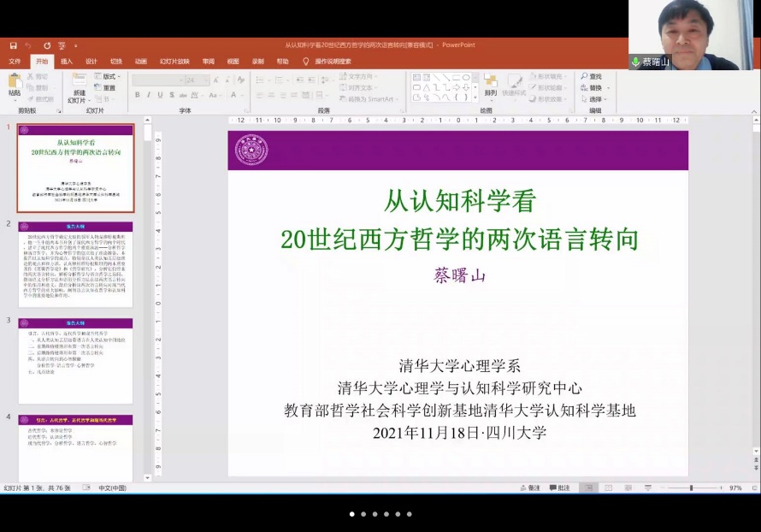Click the lightbulb search (操作说明搜索) icon

[306, 62]
